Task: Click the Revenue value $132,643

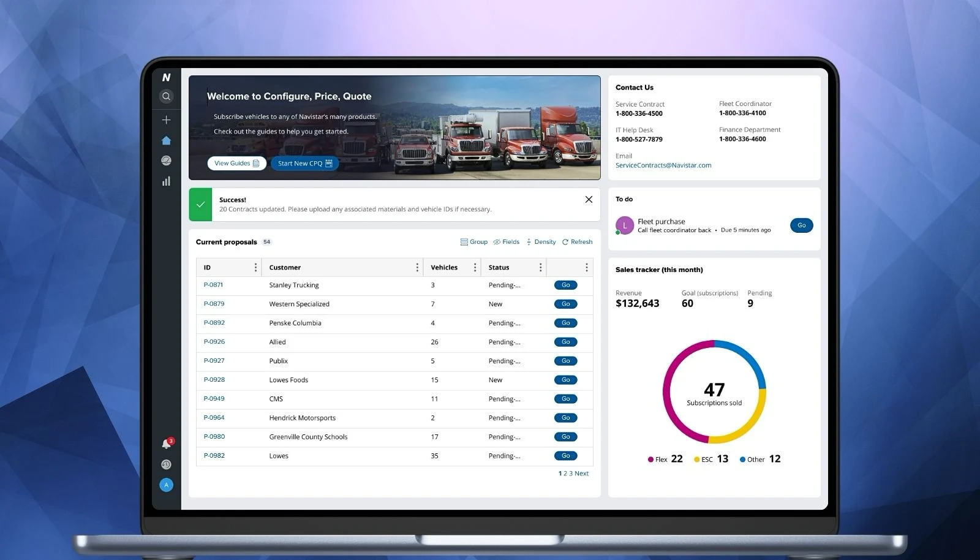Action: click(x=638, y=304)
